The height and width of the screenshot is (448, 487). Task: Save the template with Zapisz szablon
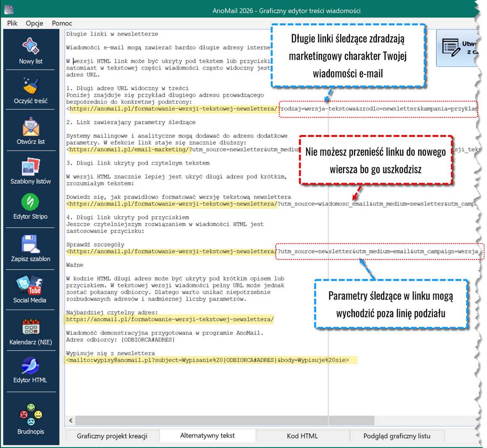(x=31, y=248)
